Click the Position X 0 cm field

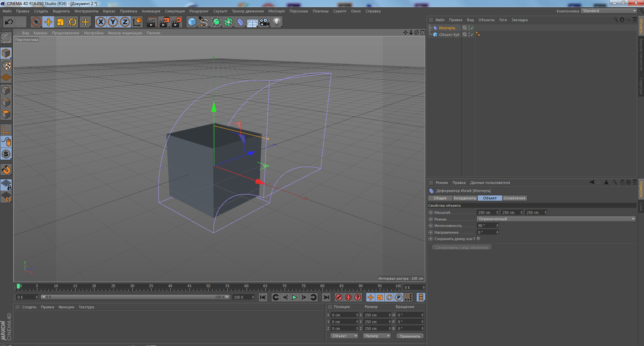[x=344, y=315]
